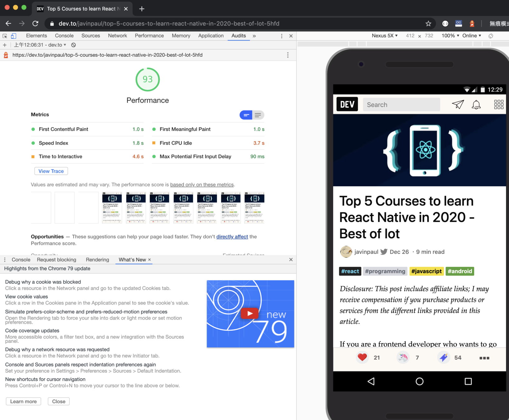Open DevTools customize three-dot menu
The height and width of the screenshot is (420, 509).
282,36
